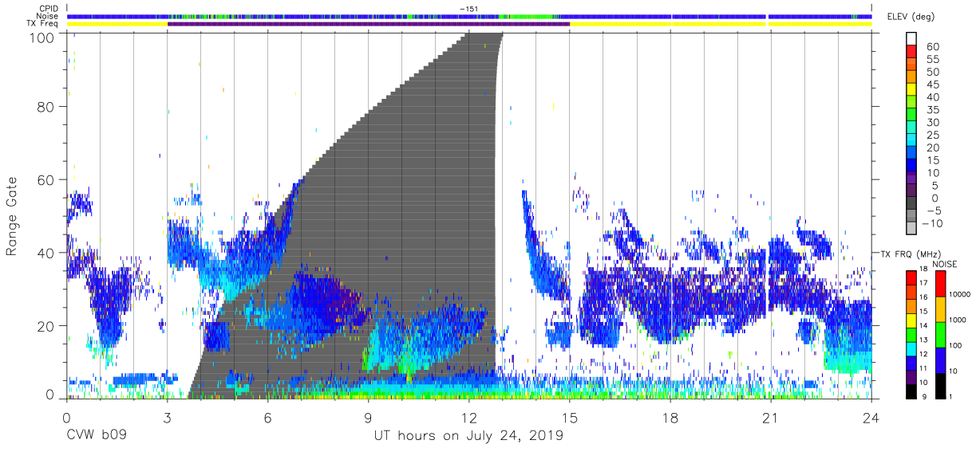The height and width of the screenshot is (452, 980).
Task: Click the '-151' CPID value
Action: [468, 9]
